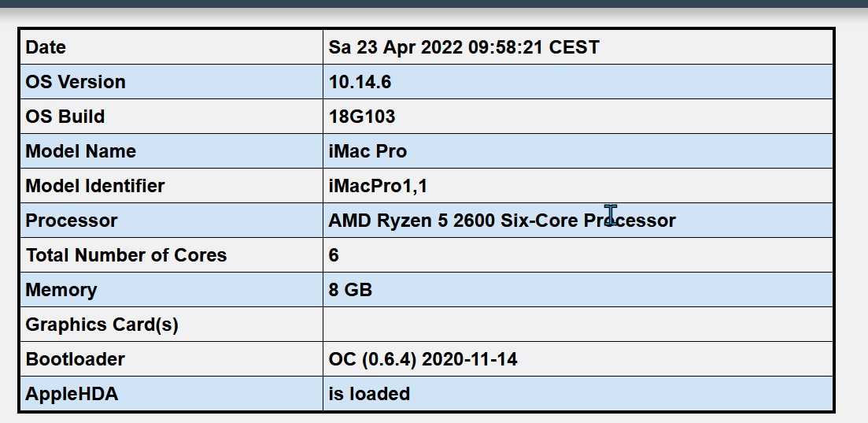Image resolution: width=868 pixels, height=423 pixels.
Task: Click the Model Name label
Action: (x=81, y=151)
